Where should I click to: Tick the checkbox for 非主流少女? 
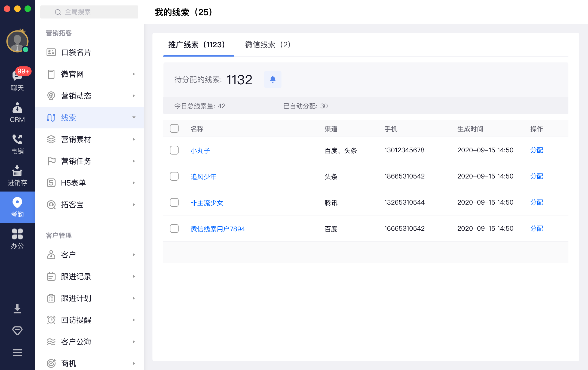174,202
